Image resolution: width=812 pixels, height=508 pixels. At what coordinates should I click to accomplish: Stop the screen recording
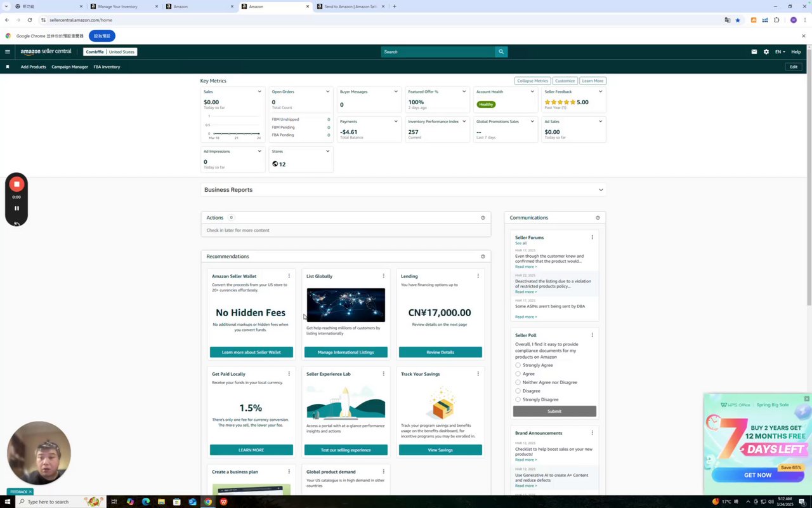click(16, 184)
